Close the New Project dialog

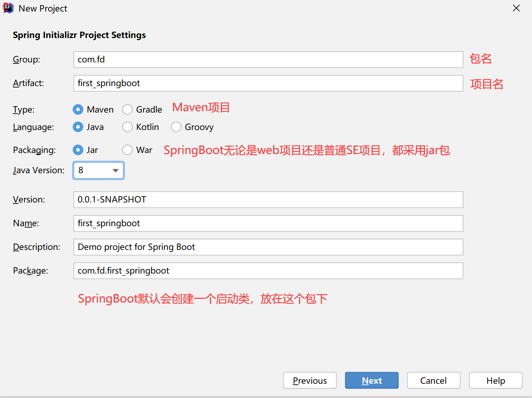(x=516, y=8)
